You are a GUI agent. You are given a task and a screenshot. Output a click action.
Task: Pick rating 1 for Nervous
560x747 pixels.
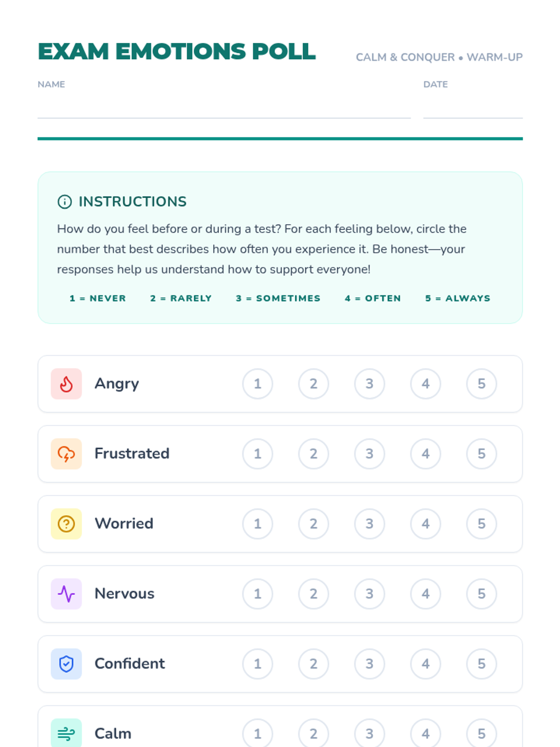coord(258,594)
